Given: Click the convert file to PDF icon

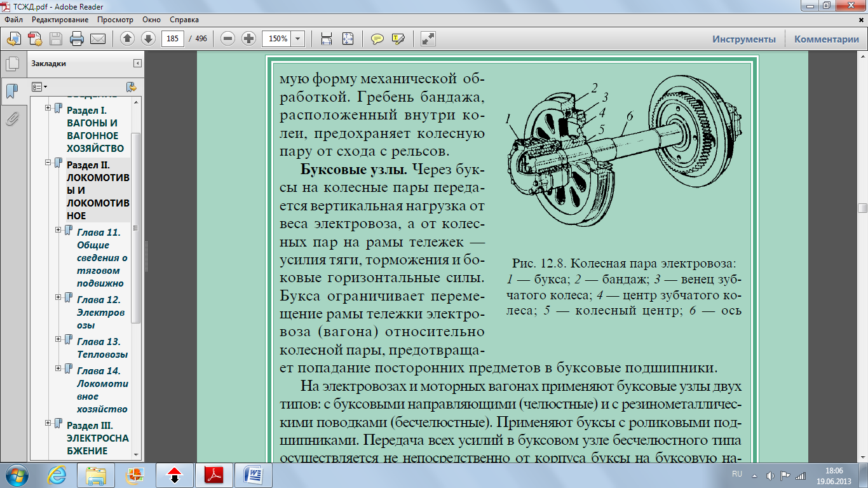Looking at the screenshot, I should point(35,39).
